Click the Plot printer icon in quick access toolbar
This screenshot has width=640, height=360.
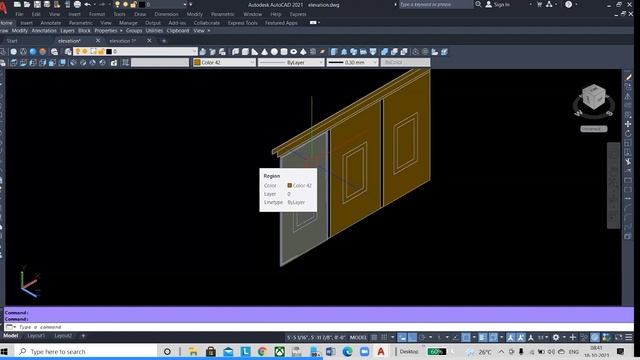[x=77, y=4]
